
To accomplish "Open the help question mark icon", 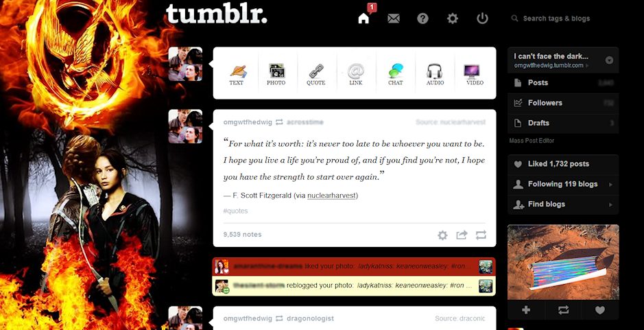I will (x=422, y=19).
